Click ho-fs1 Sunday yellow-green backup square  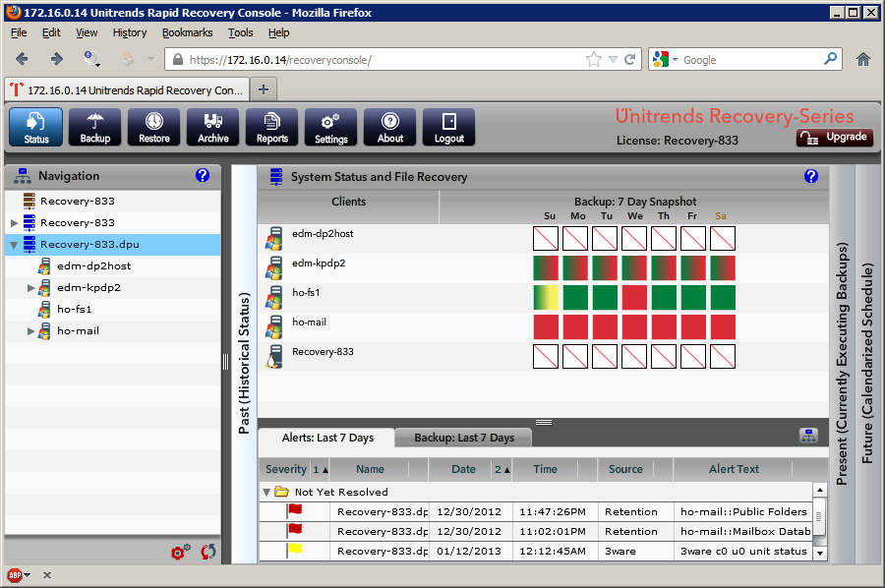pos(546,297)
